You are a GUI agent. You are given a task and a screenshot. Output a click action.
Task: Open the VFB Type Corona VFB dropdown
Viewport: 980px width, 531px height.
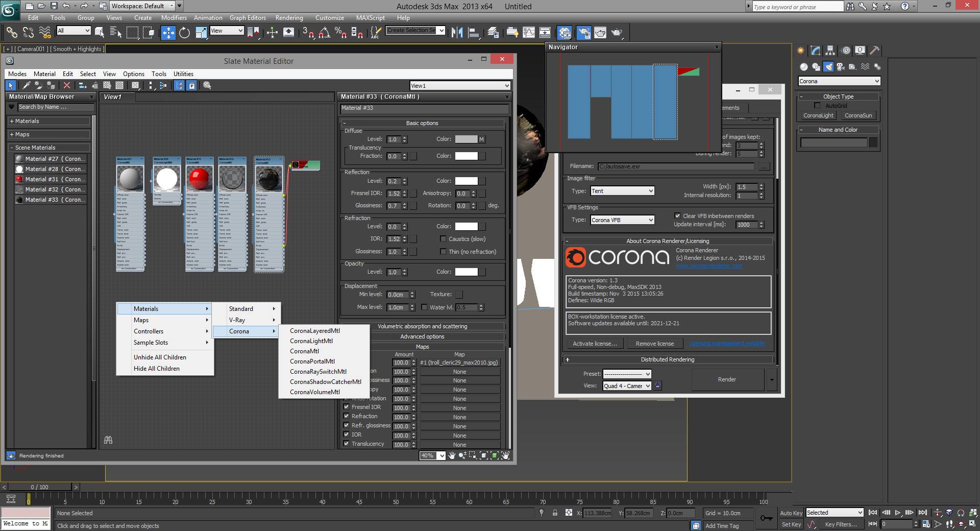tap(622, 220)
